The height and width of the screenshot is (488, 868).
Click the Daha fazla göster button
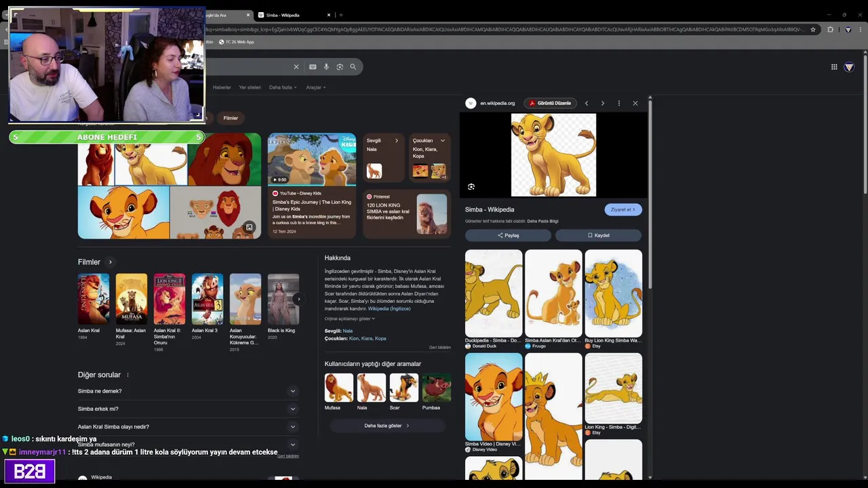click(x=387, y=426)
